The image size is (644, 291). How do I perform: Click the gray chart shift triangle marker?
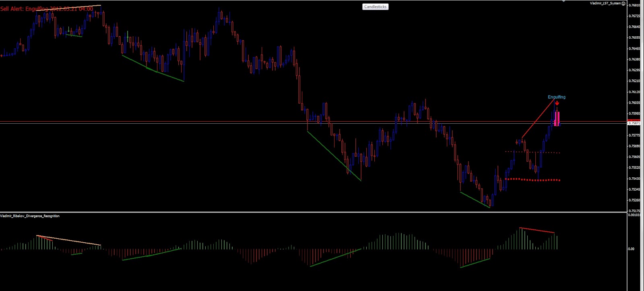point(563,1)
